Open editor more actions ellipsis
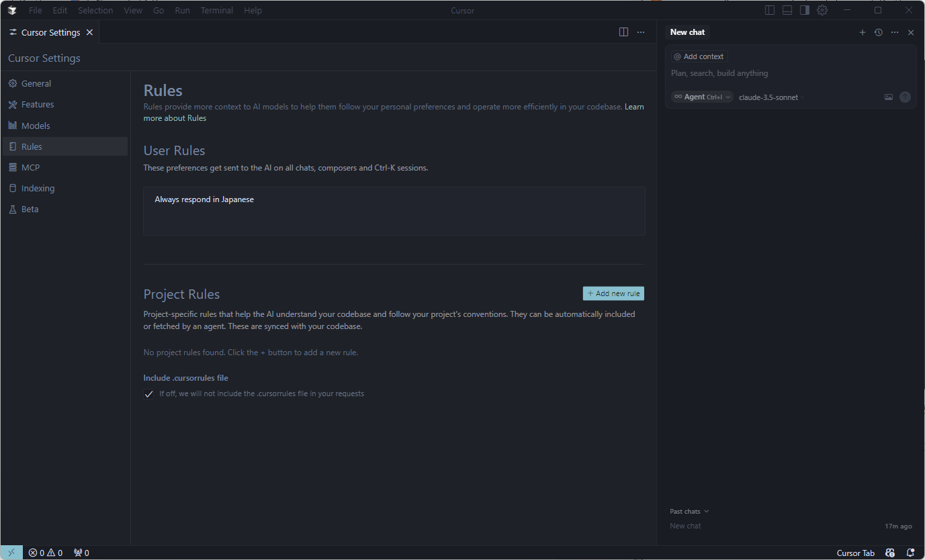 pyautogui.click(x=641, y=32)
